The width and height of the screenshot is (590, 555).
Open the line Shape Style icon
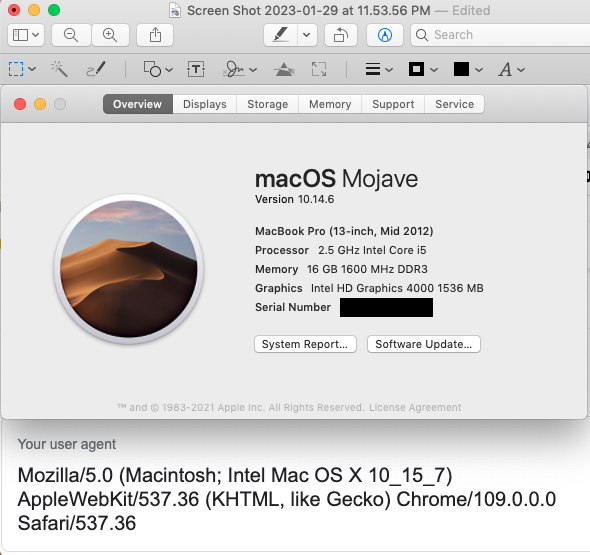click(373, 69)
